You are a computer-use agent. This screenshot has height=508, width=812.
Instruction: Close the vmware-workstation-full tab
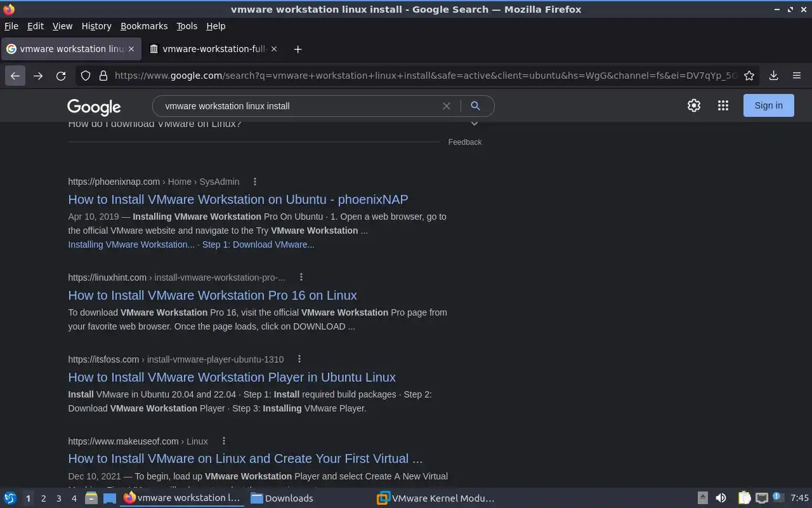click(274, 49)
